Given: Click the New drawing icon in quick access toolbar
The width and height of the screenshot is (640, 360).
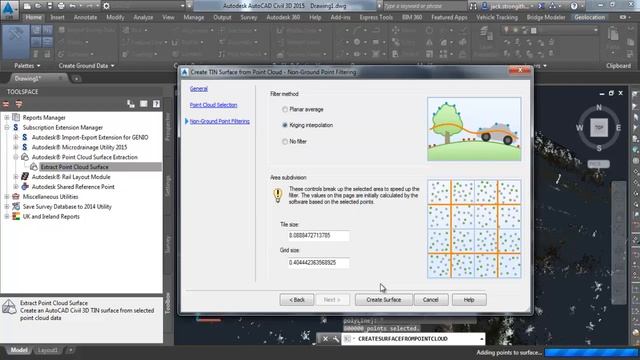Looking at the screenshot, I should [x=27, y=6].
